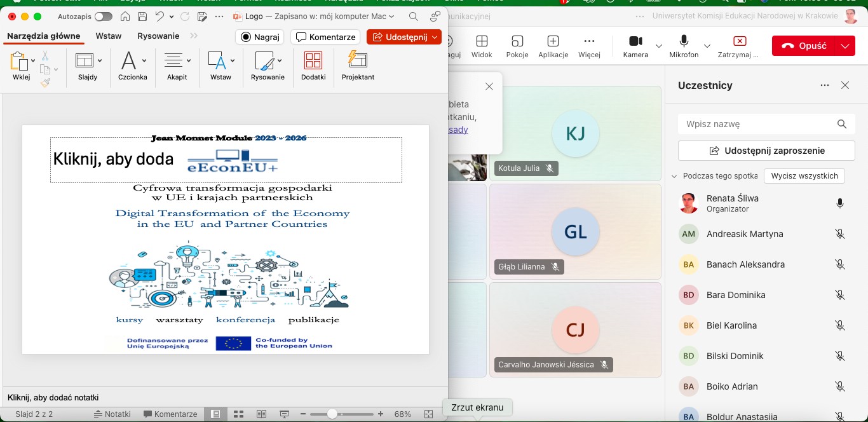Switch to the Wstaw tab
Screen dimensions: 868x422
(x=109, y=36)
